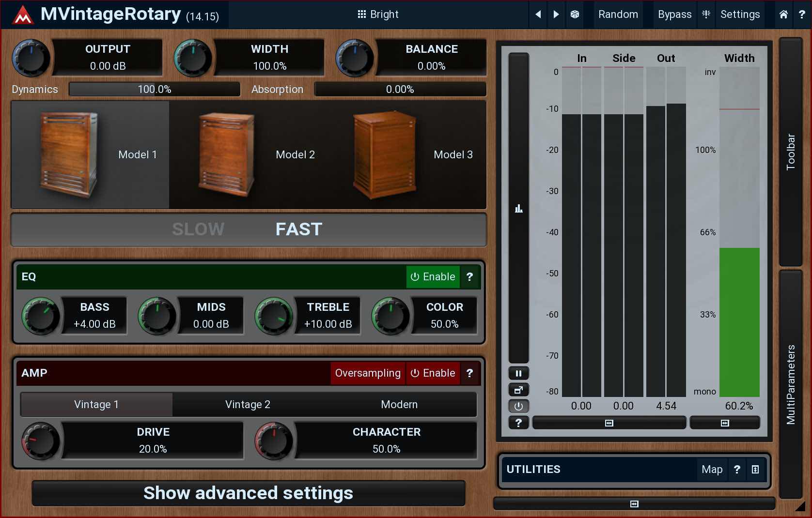
Task: Open the home icon menu
Action: point(783,15)
